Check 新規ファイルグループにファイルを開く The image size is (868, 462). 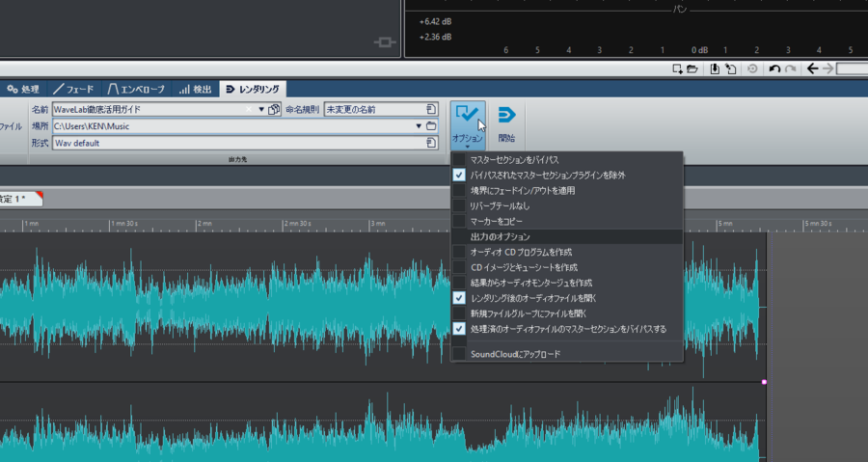(459, 313)
